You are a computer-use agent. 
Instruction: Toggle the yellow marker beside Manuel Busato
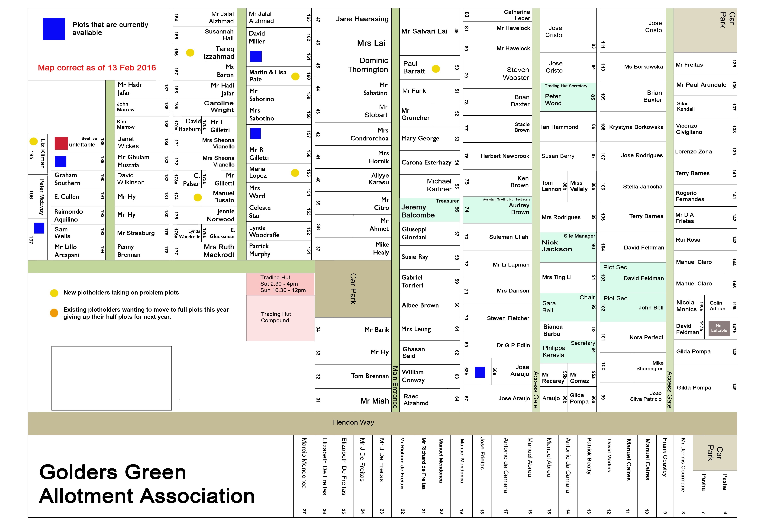click(x=198, y=197)
